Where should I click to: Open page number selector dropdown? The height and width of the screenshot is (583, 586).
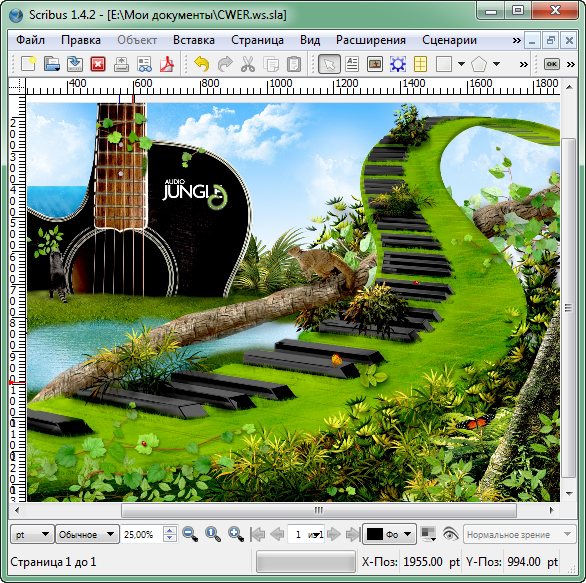306,534
